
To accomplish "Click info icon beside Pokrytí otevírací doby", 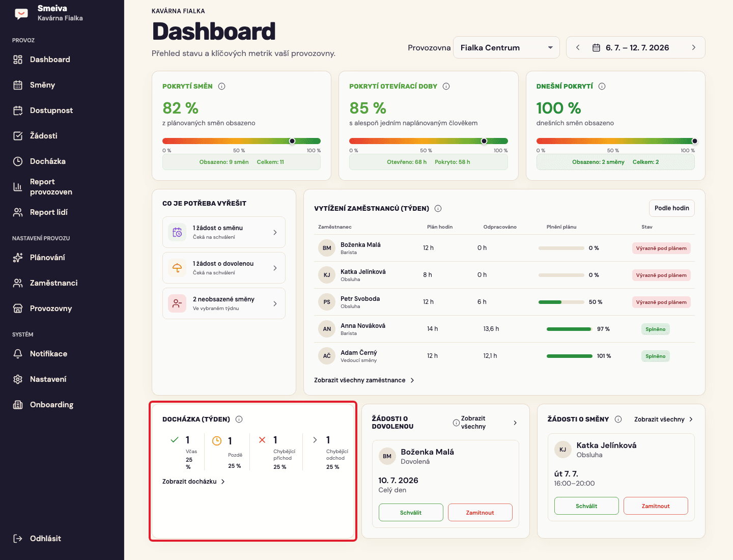I will (446, 87).
